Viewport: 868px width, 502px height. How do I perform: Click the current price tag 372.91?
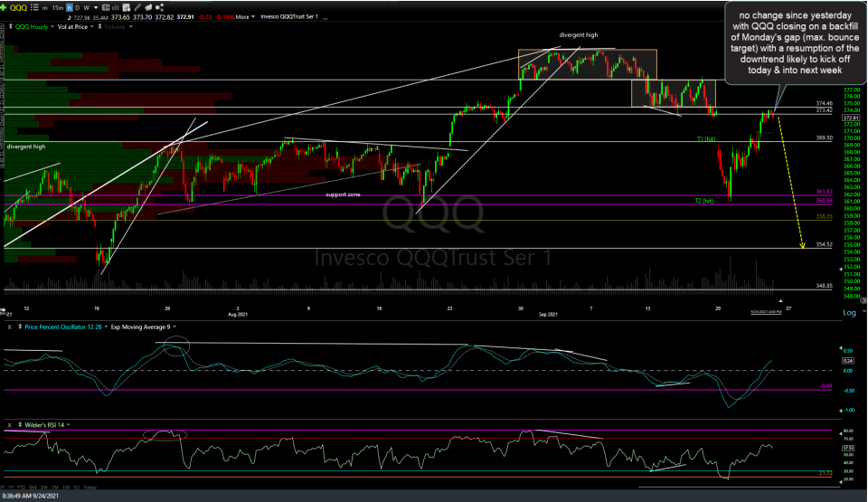tap(851, 118)
